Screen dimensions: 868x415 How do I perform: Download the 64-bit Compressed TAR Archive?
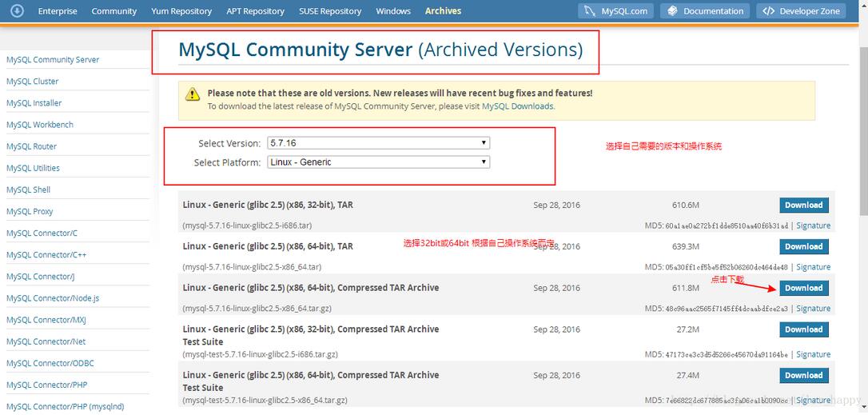pyautogui.click(x=803, y=289)
